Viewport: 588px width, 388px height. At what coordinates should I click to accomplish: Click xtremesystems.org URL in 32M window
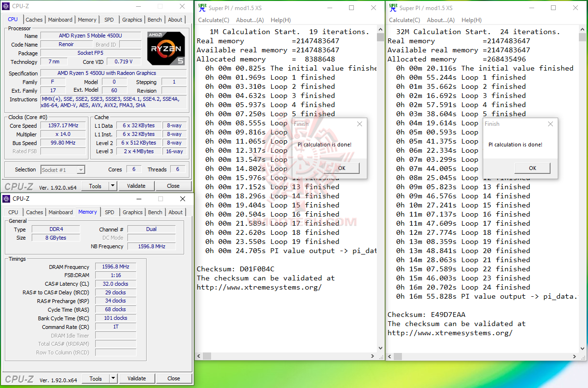click(x=450, y=333)
